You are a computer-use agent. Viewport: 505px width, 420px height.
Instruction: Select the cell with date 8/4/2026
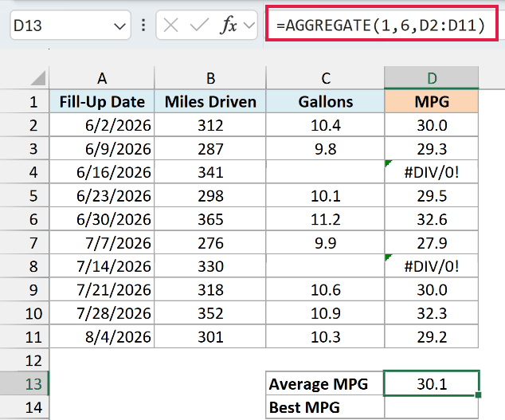pyautogui.click(x=102, y=337)
